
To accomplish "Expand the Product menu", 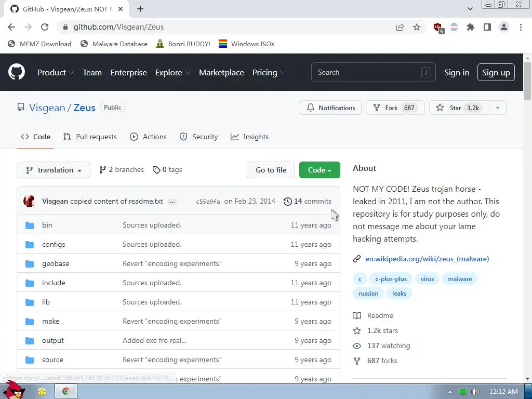I will click(55, 73).
